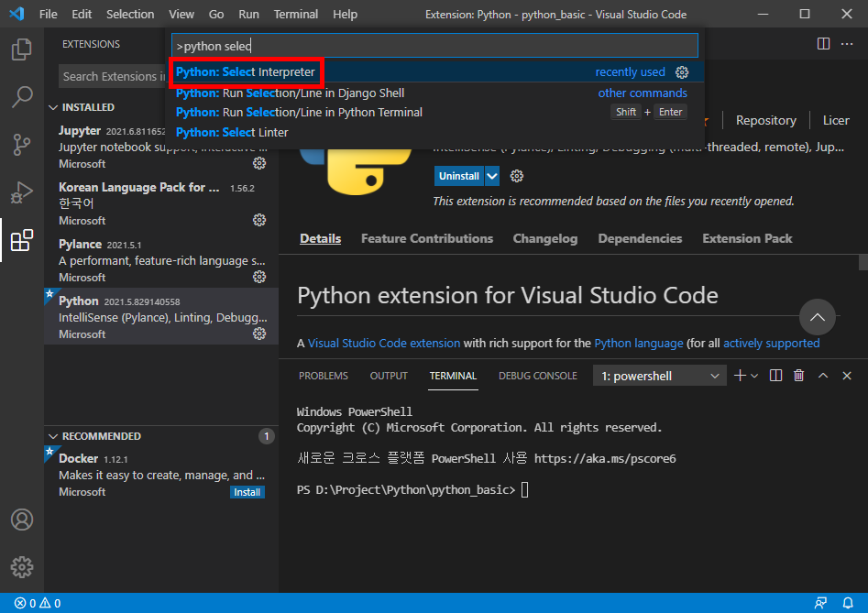868x613 pixels.
Task: Open the Python language link
Action: 638,343
